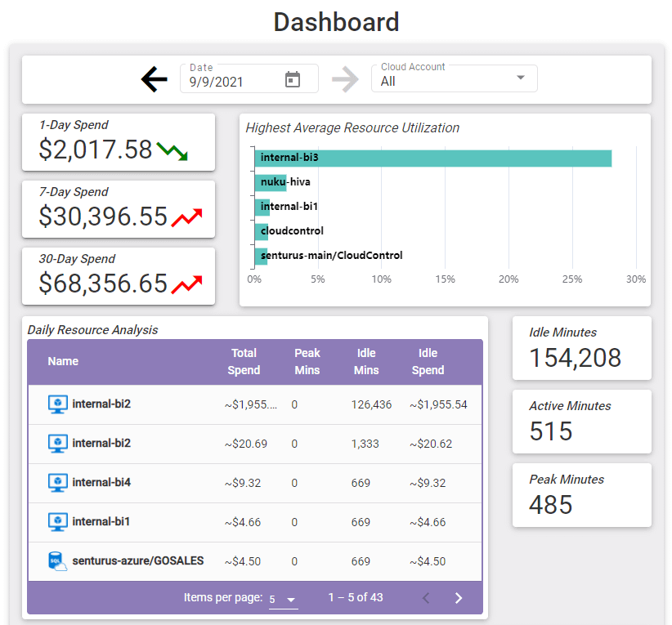Click the nuku-hiva utilization bar

271,182
